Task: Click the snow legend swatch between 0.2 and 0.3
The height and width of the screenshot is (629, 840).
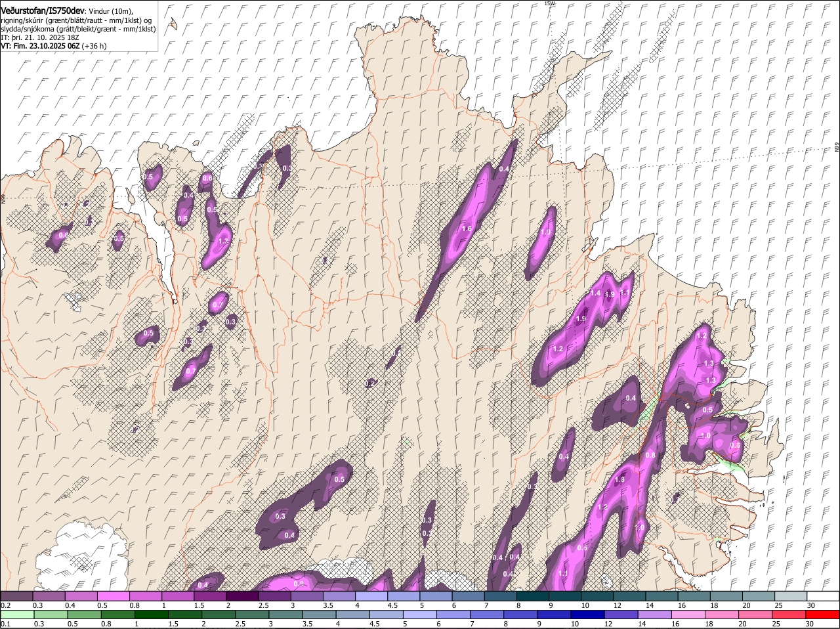Action: [16, 596]
